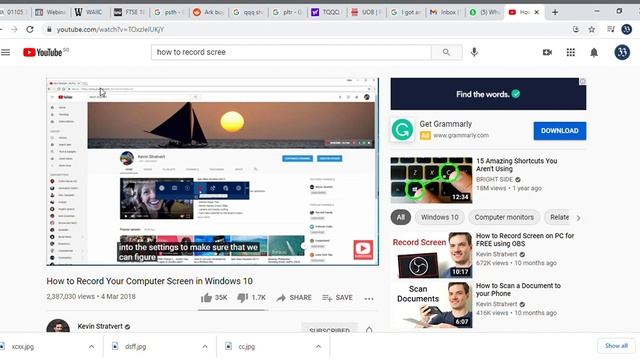The width and height of the screenshot is (640, 360).
Task: Click the main video player
Action: (x=212, y=171)
